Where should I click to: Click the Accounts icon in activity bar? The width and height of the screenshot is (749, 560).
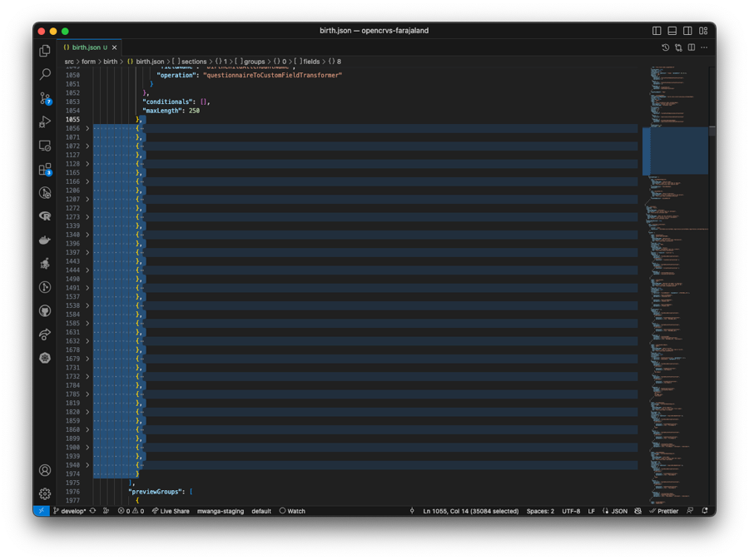click(45, 470)
